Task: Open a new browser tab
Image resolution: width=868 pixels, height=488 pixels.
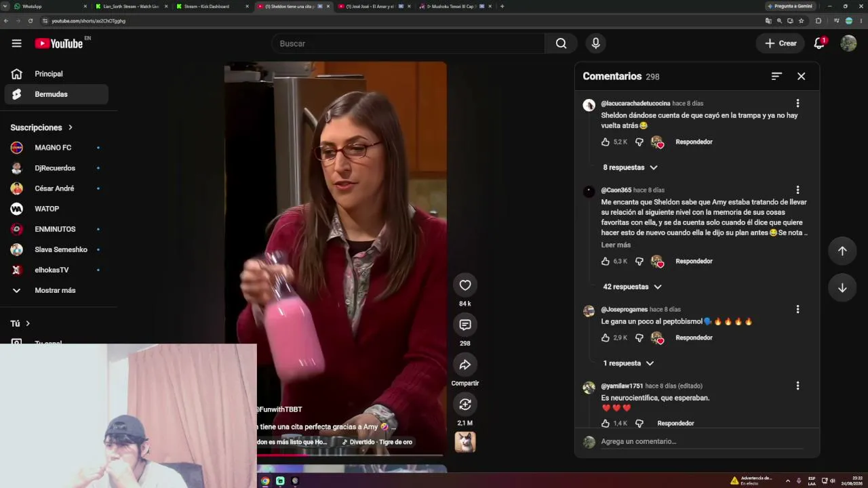Action: pos(502,6)
